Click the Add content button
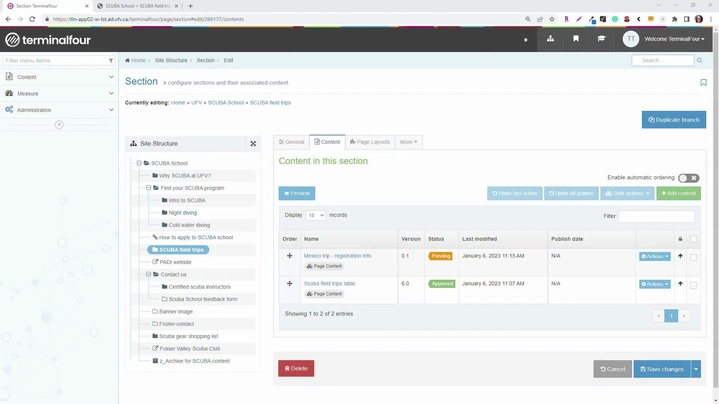 click(x=678, y=193)
